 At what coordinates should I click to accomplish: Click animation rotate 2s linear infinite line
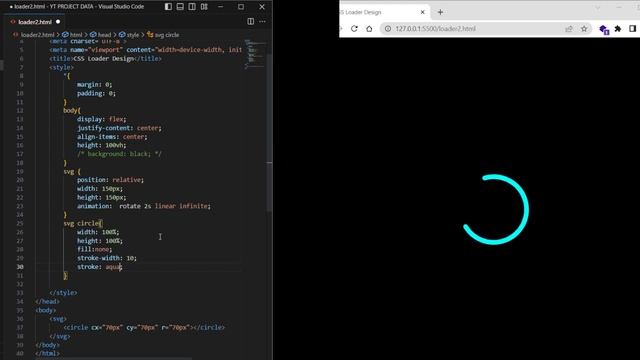[x=144, y=206]
